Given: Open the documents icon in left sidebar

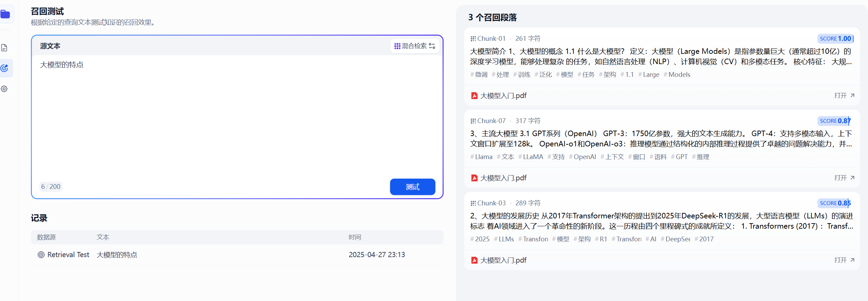Looking at the screenshot, I should pos(4,48).
